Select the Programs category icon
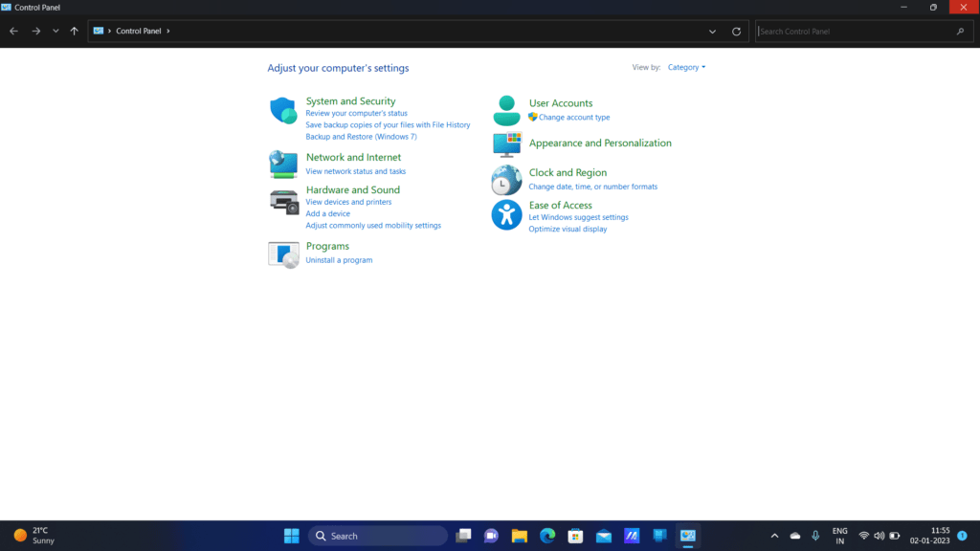980x551 pixels. click(x=283, y=253)
